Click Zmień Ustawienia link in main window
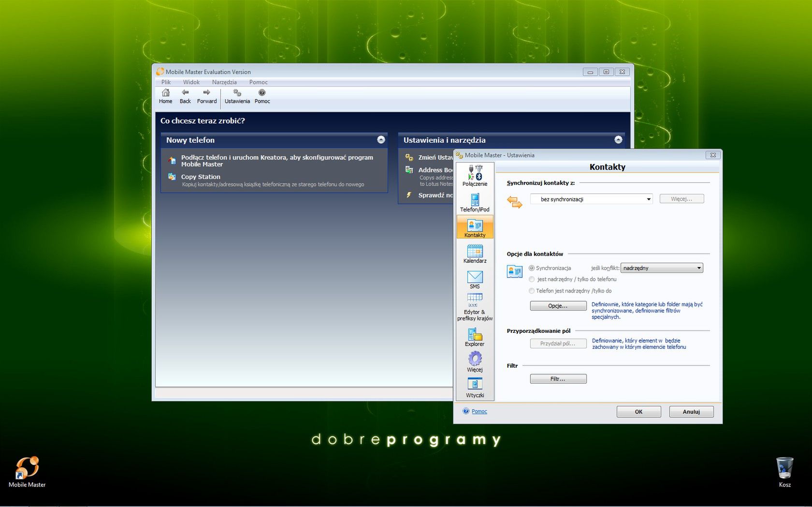Viewport: 812px width, 507px height. tap(435, 157)
